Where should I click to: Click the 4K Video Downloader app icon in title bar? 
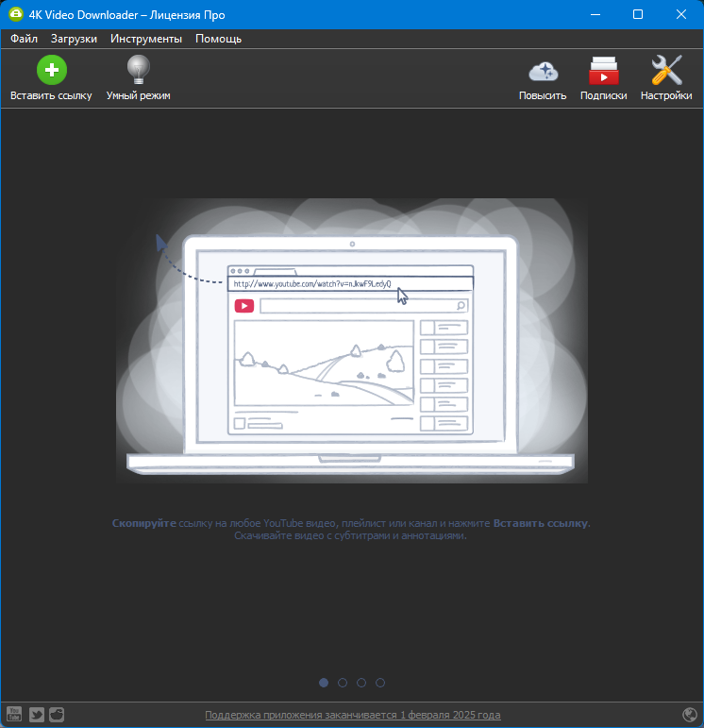16,14
